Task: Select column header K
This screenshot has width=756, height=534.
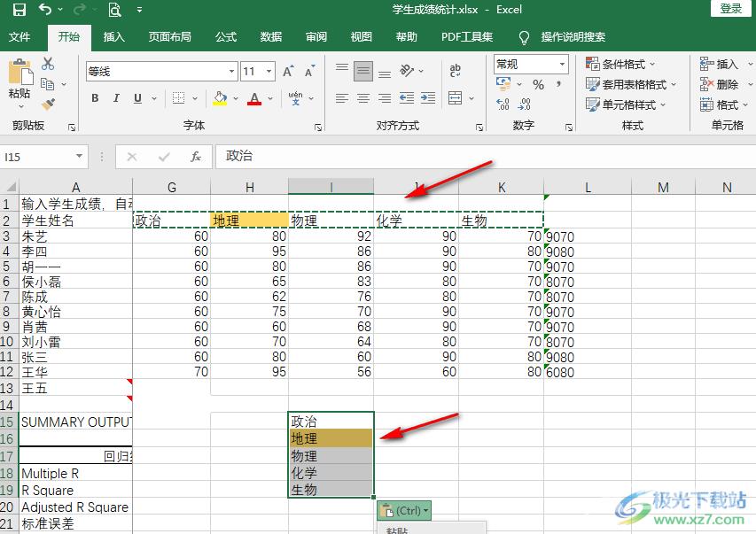Action: coord(502,187)
